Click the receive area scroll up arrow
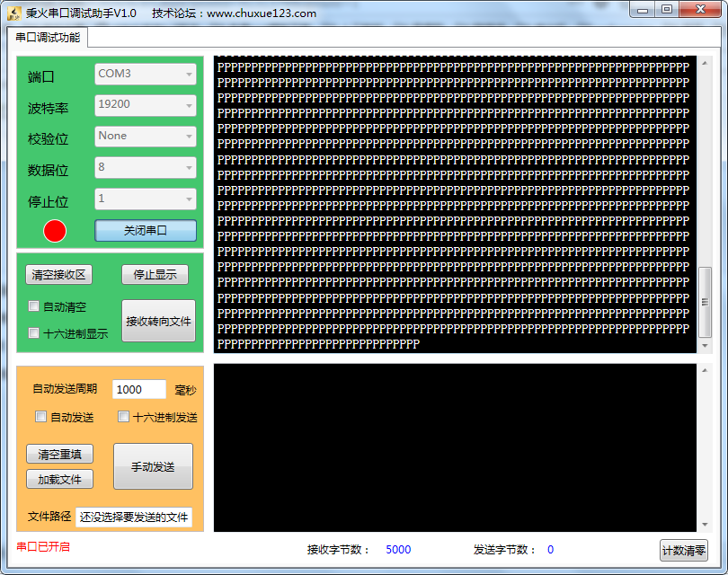Viewport: 728px width, 575px height. point(705,63)
